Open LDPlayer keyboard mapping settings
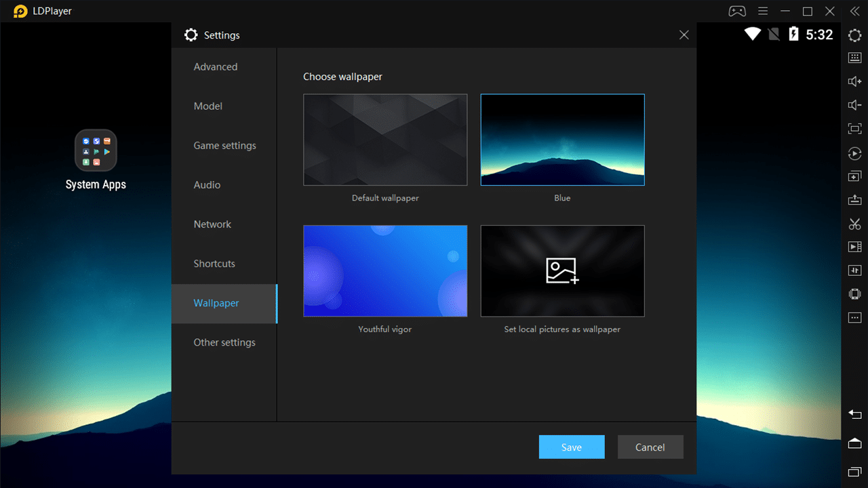The width and height of the screenshot is (868, 488). click(854, 58)
